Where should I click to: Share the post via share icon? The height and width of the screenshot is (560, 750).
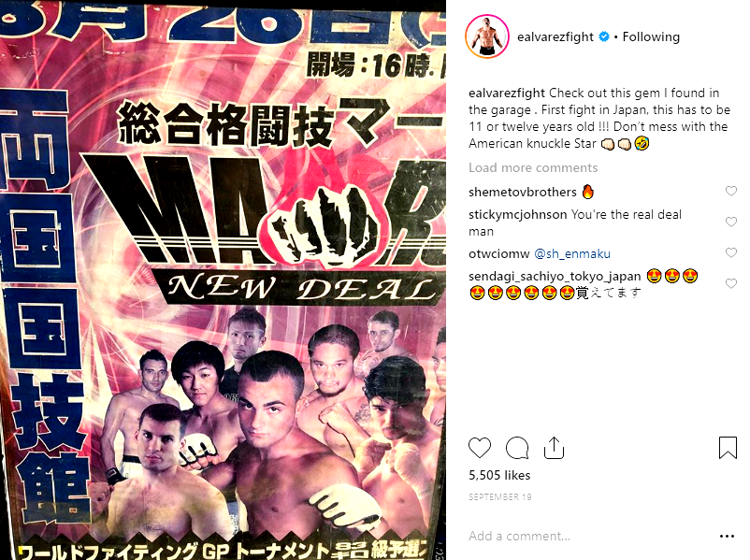coord(554,448)
